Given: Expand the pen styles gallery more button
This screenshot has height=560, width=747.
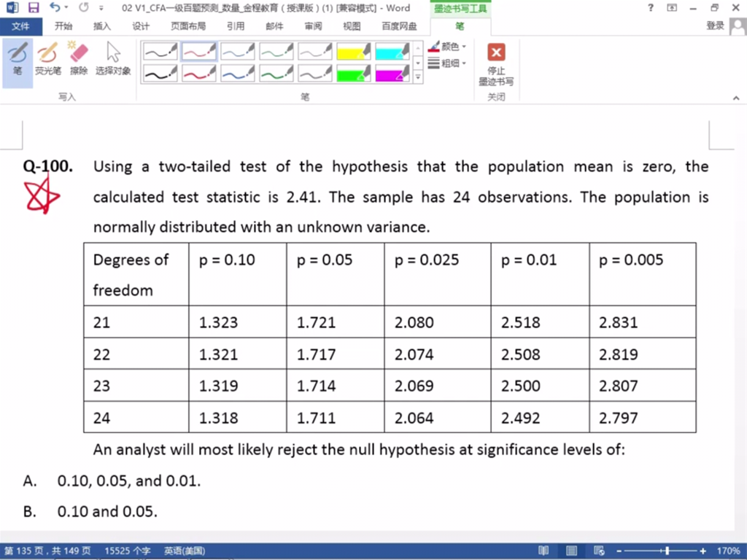Looking at the screenshot, I should [x=418, y=77].
